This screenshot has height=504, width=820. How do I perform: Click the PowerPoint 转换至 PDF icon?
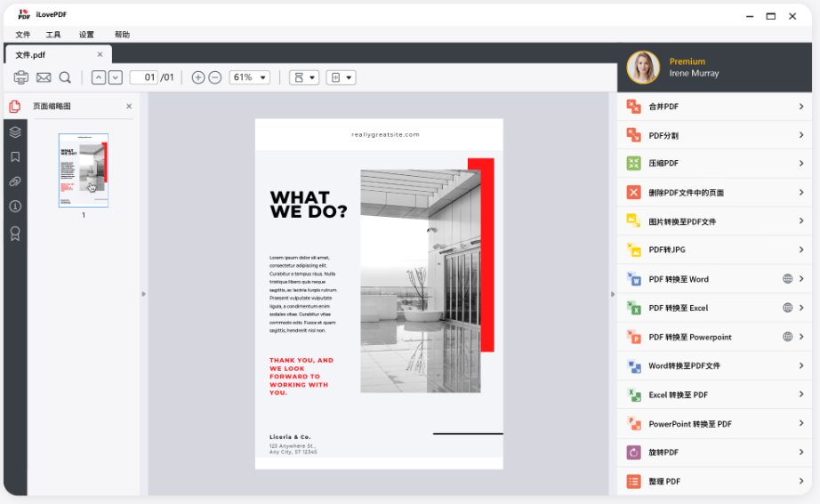point(634,423)
